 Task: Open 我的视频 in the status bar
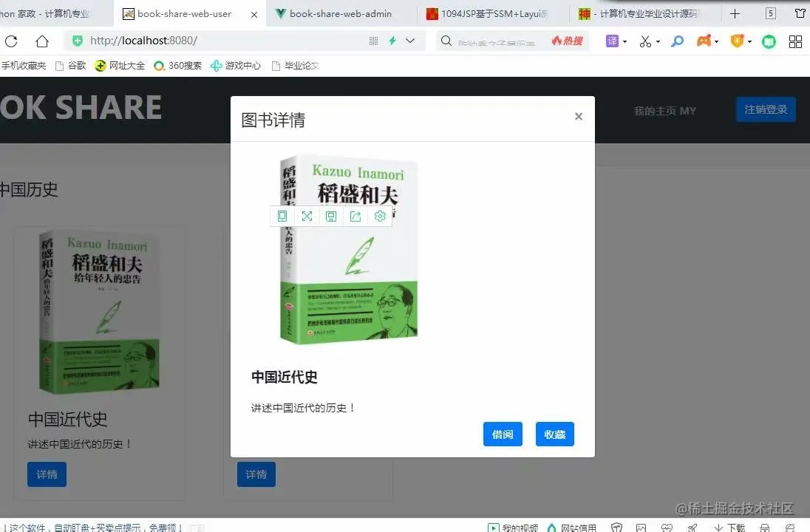tap(513, 528)
